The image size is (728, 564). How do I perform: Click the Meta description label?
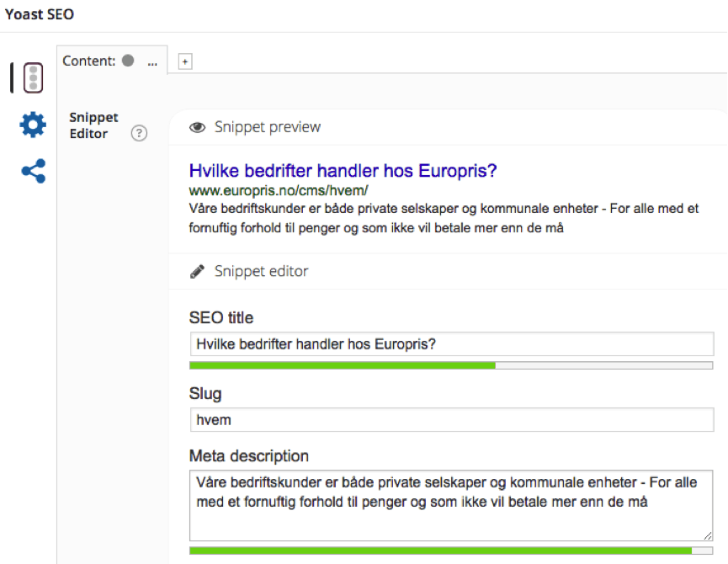click(x=249, y=456)
